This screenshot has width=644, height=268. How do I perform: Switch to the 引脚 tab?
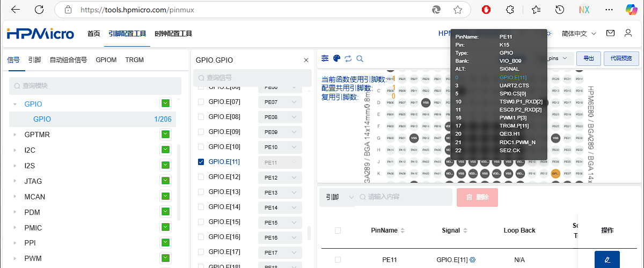[34, 60]
